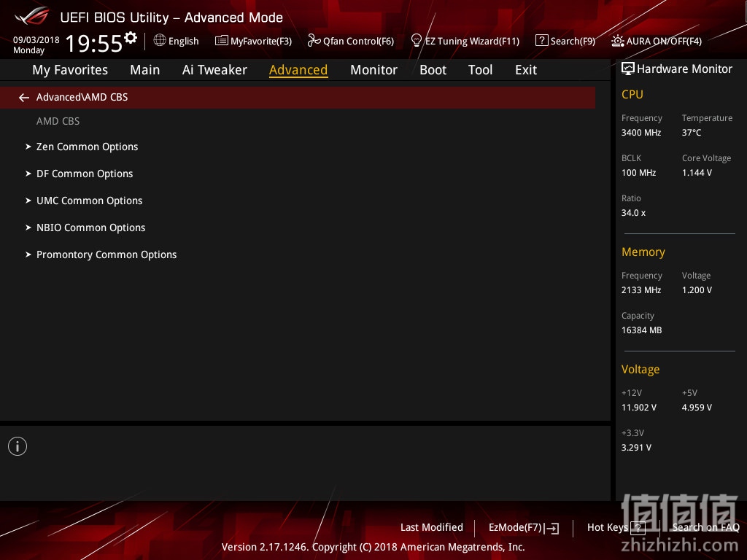Viewport: 747px width, 560px height.
Task: Click the Ratio value 34.0 x
Action: point(633,213)
